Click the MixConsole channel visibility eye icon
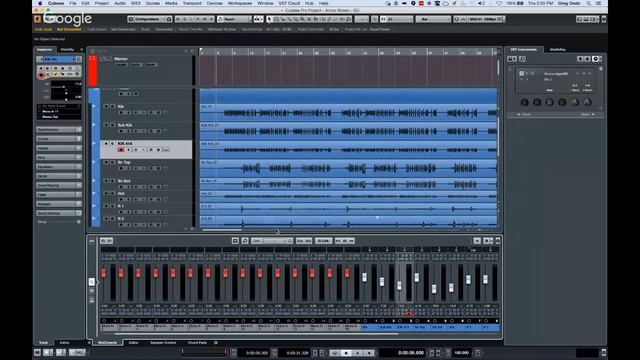Image resolution: width=640 pixels, height=360 pixels. [91, 291]
